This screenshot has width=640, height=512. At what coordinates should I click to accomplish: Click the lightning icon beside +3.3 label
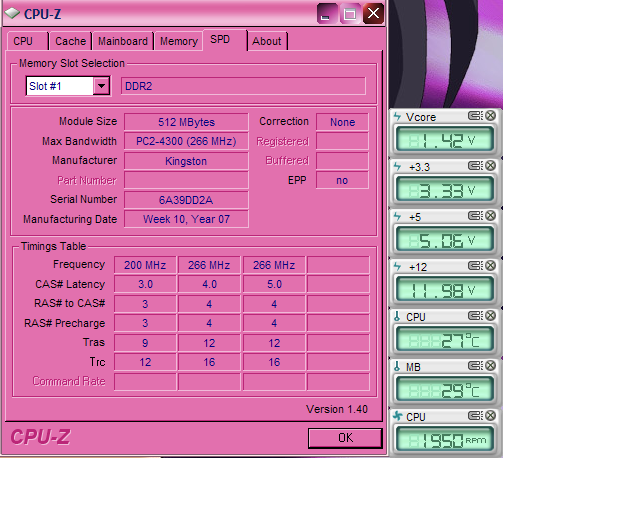[x=397, y=167]
